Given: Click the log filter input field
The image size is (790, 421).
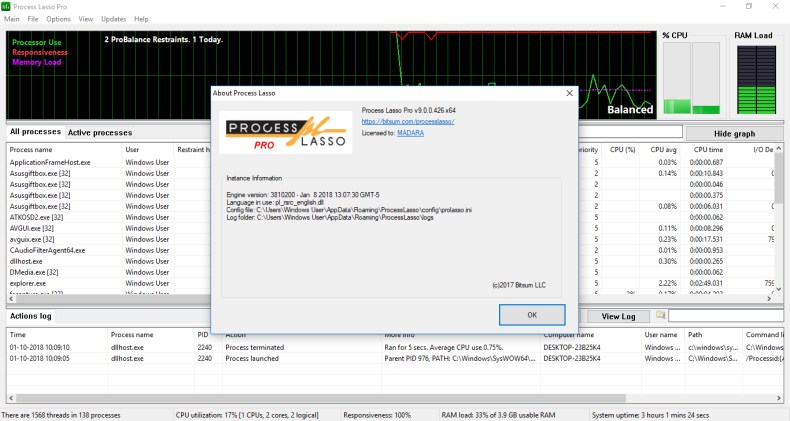Looking at the screenshot, I should [726, 316].
